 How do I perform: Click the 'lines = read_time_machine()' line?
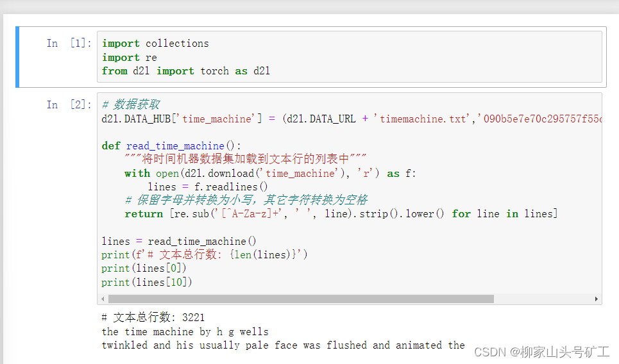(179, 242)
